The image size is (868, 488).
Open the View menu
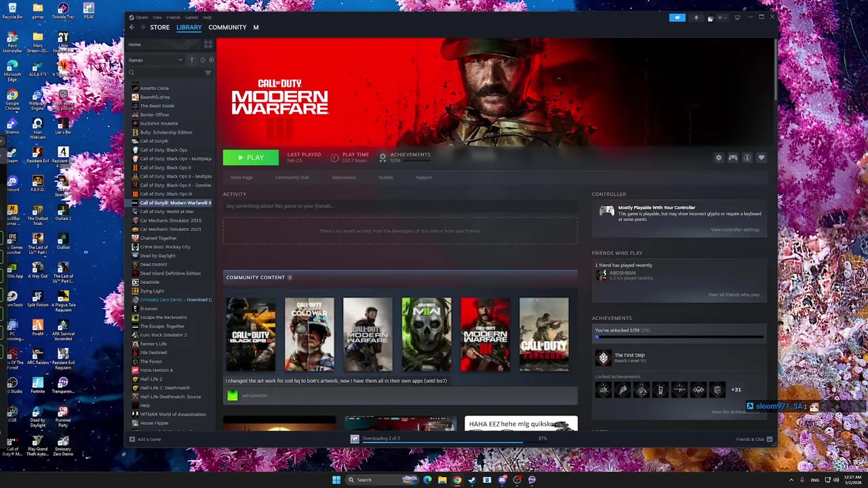[157, 17]
